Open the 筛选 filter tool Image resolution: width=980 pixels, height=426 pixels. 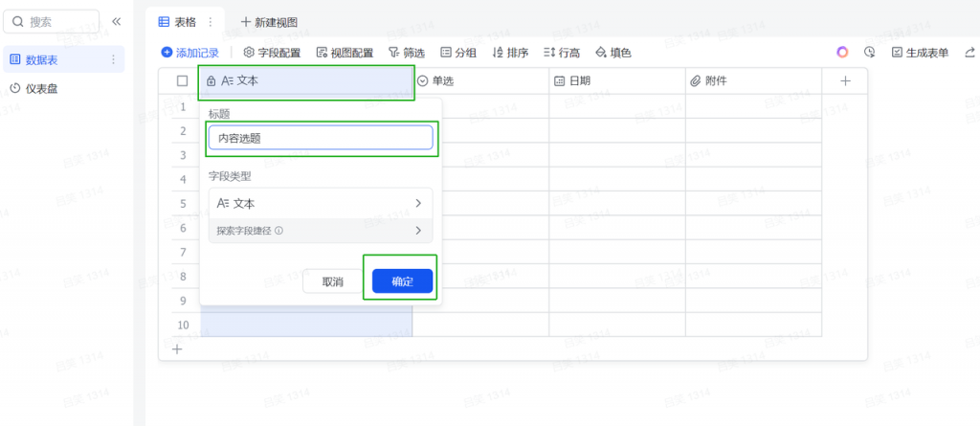(407, 54)
